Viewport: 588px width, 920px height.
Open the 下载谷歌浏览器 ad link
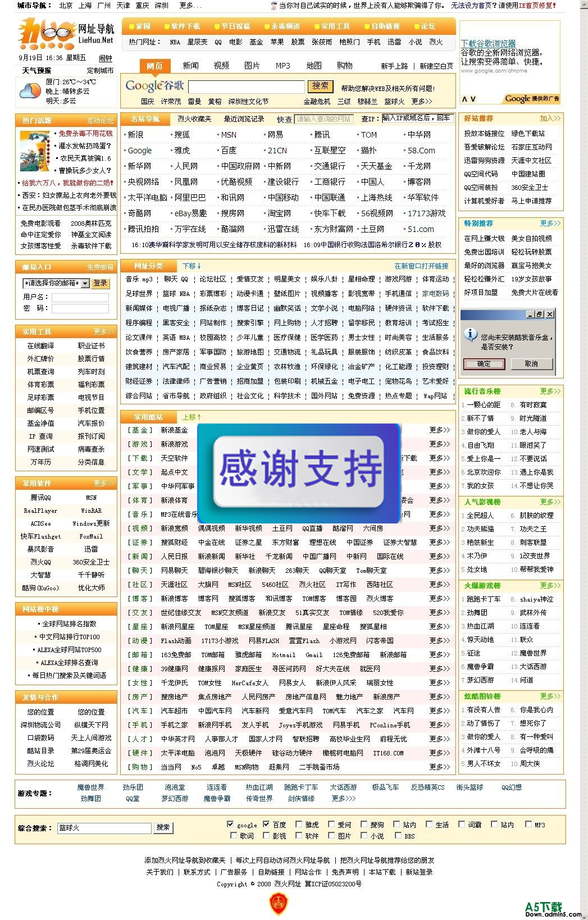(488, 43)
